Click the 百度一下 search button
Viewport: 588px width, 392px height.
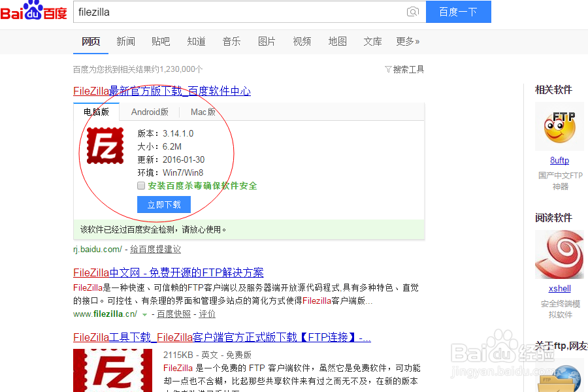pyautogui.click(x=458, y=11)
